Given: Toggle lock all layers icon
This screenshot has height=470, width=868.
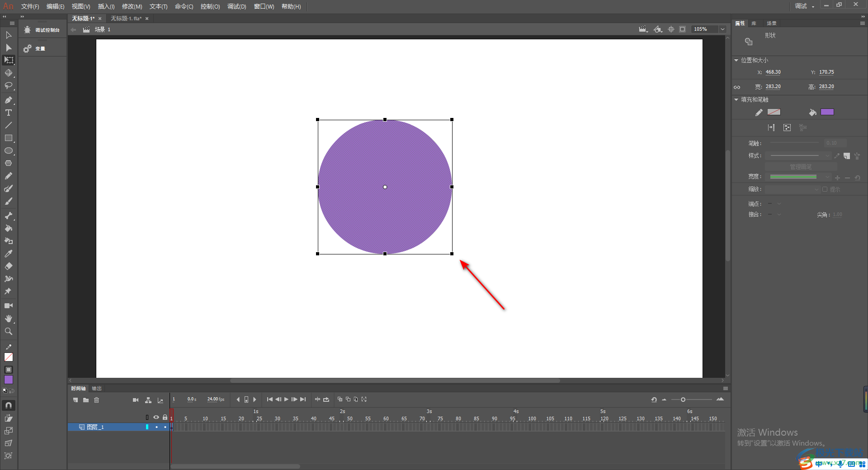Looking at the screenshot, I should pos(165,417).
